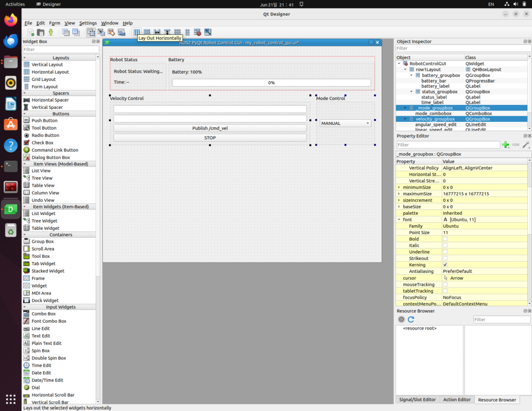Switch to the Action Editor tab
The width and height of the screenshot is (532, 411).
pos(457,400)
